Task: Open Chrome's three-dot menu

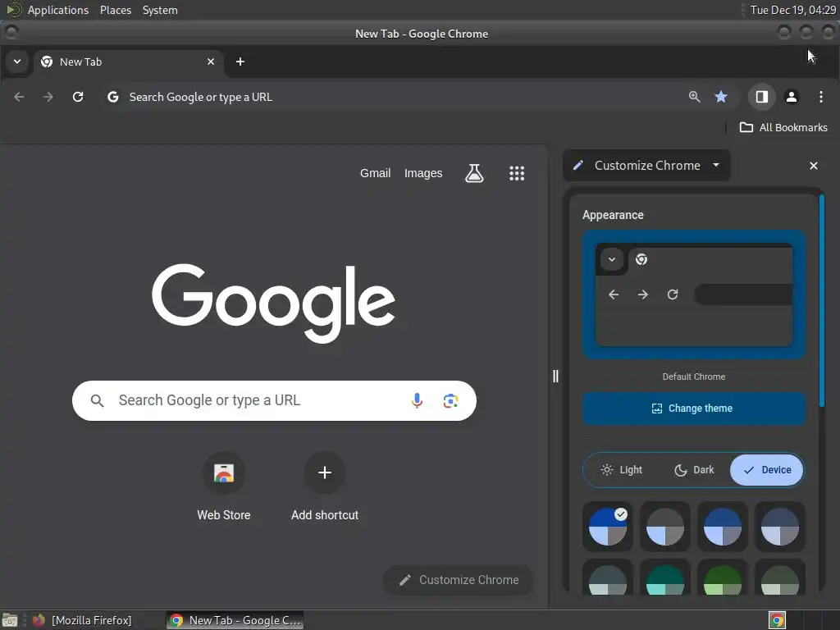Action: [820, 97]
